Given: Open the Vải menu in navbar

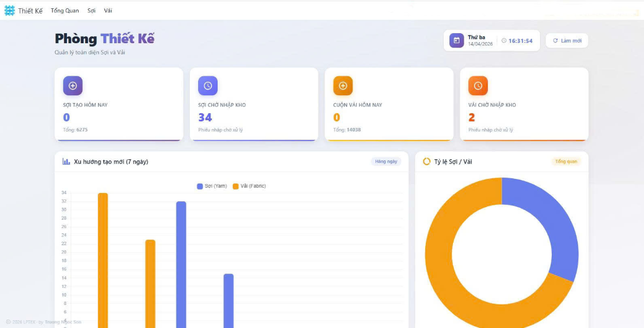Looking at the screenshot, I should [108, 11].
